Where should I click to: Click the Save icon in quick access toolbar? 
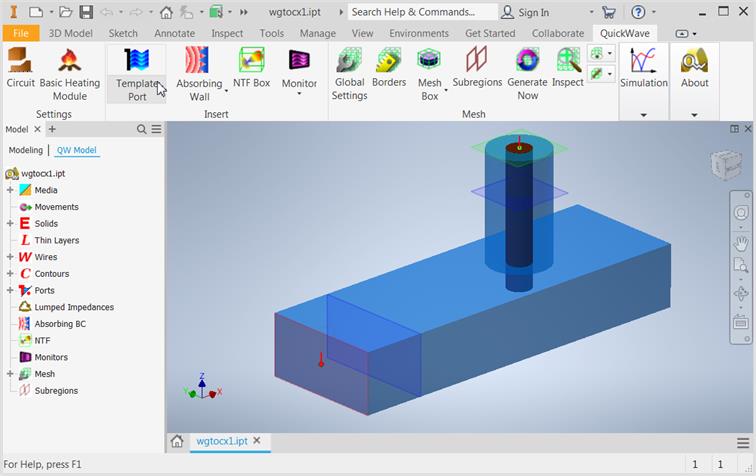86,12
